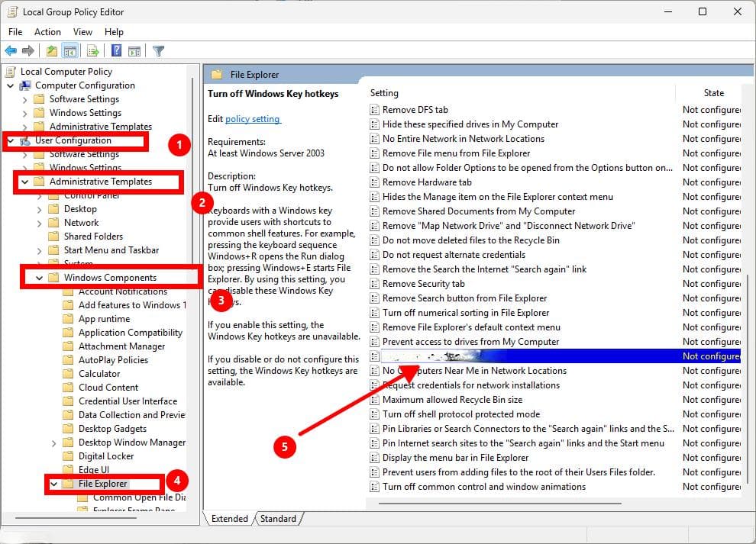Screen dimensions: 756x544
Task: Select computer Administrative Templates tree folder
Action: [101, 126]
